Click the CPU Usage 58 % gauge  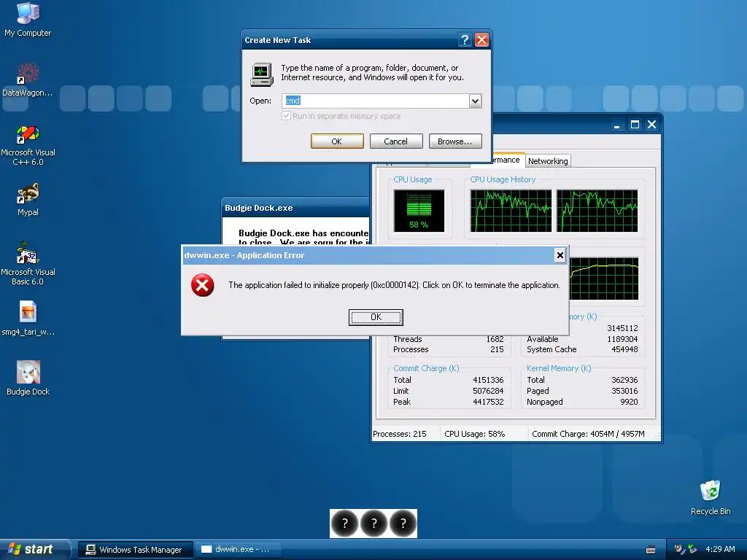pyautogui.click(x=419, y=211)
